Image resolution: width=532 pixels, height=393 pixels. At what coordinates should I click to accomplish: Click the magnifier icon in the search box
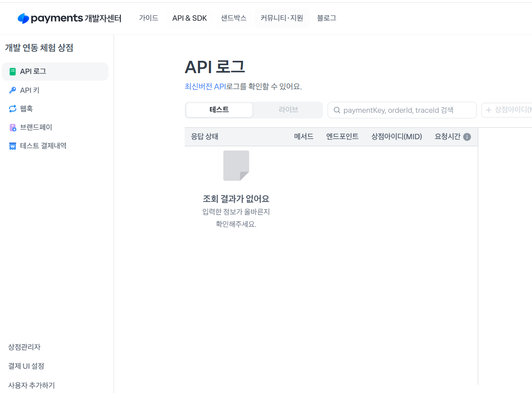[337, 110]
